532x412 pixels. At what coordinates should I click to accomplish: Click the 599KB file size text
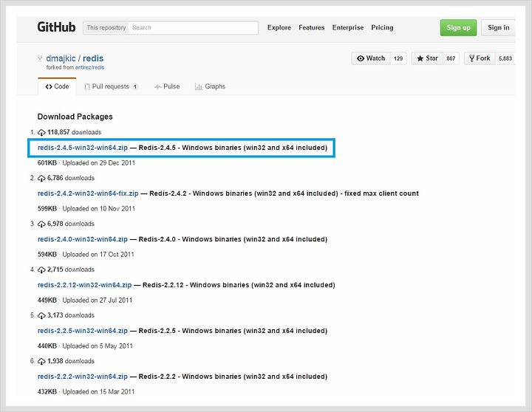coord(47,208)
